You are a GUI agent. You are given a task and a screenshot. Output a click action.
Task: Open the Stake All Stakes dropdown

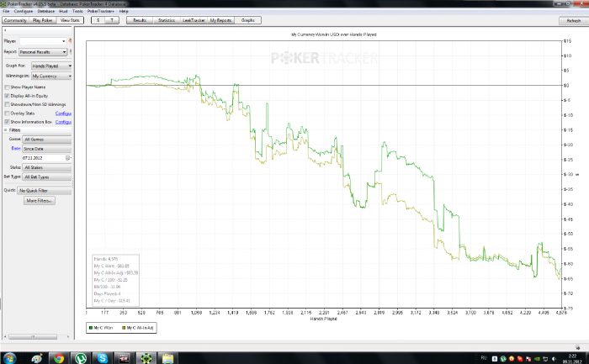[47, 167]
